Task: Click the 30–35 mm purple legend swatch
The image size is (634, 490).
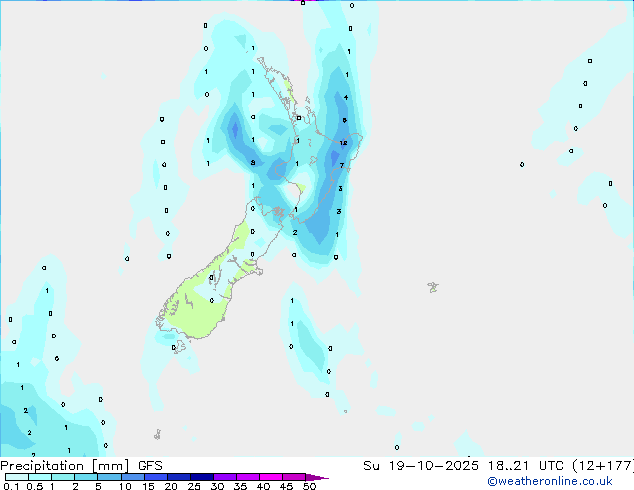Action: (x=224, y=477)
